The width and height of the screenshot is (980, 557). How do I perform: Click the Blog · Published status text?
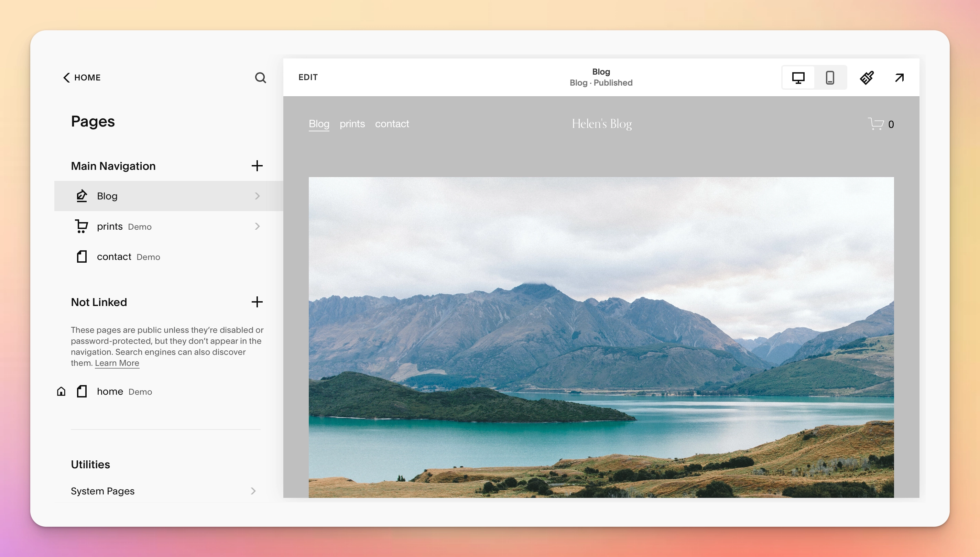coord(601,83)
